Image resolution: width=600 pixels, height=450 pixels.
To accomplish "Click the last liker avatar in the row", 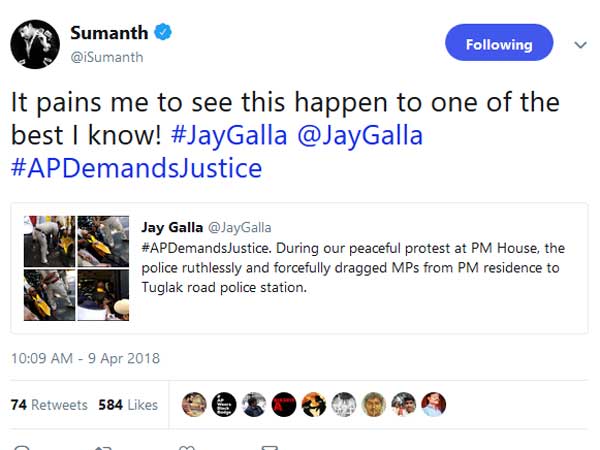I will pos(433,404).
